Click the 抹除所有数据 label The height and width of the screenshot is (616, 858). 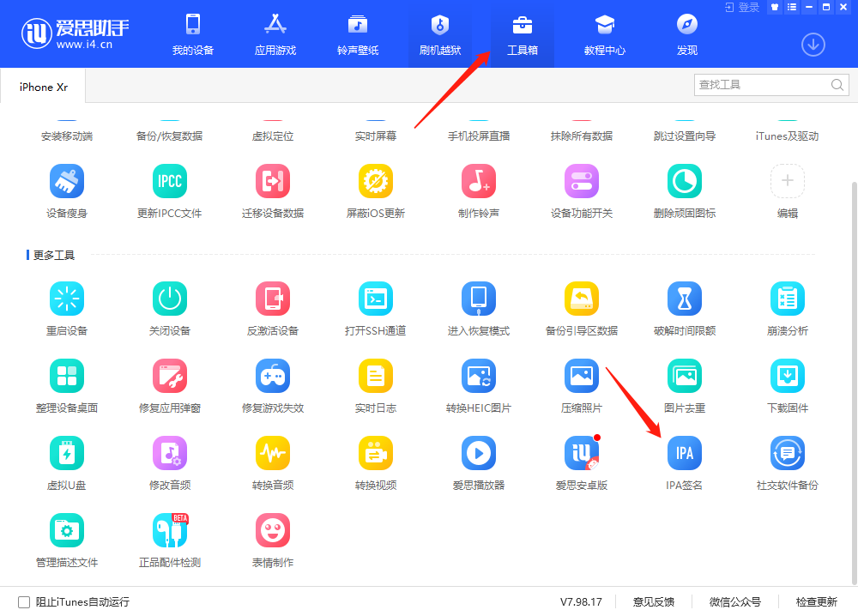pyautogui.click(x=582, y=136)
